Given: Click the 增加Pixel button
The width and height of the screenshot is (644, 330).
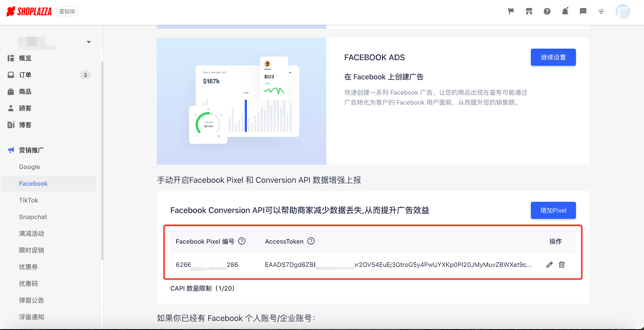Looking at the screenshot, I should point(553,210).
